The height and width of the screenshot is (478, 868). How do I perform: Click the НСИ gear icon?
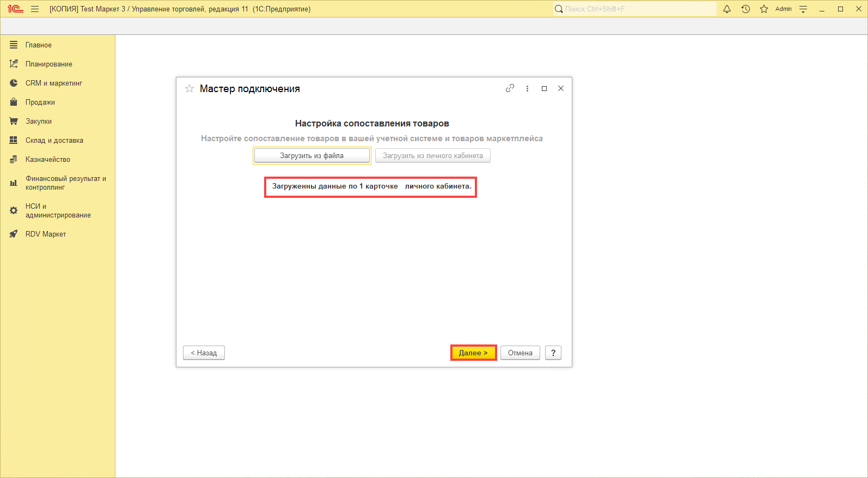(14, 210)
